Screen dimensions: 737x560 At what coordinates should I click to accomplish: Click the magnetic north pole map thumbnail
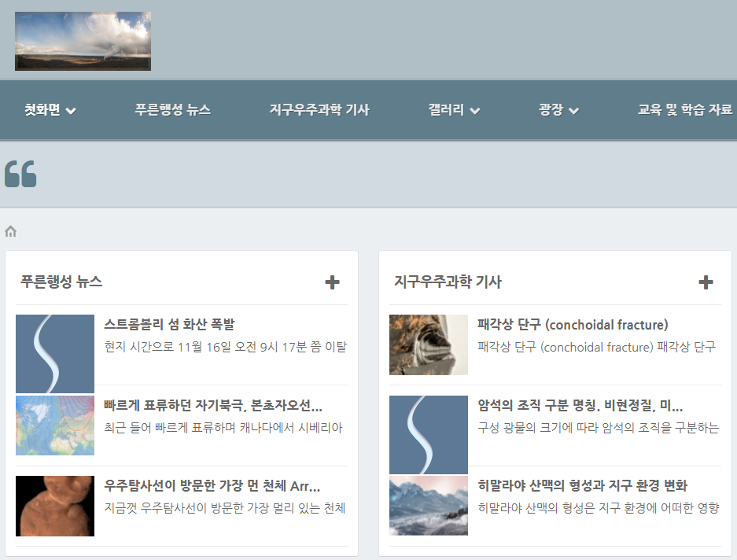(55, 426)
